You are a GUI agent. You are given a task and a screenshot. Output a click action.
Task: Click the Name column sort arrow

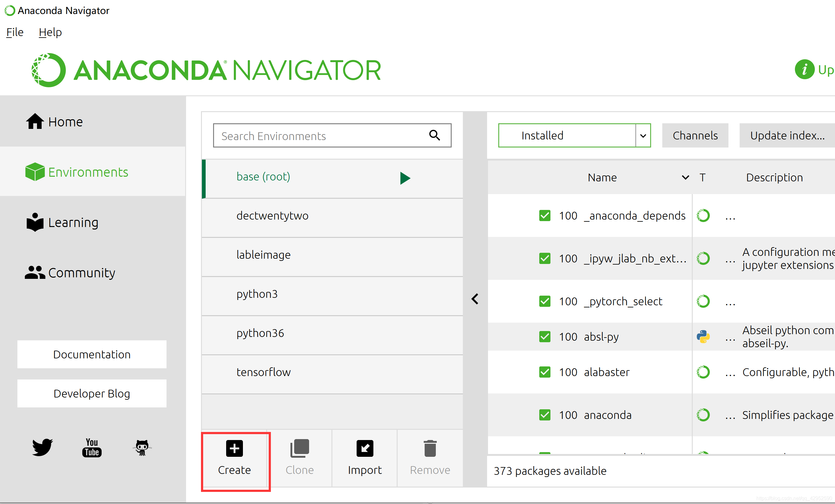click(x=685, y=178)
